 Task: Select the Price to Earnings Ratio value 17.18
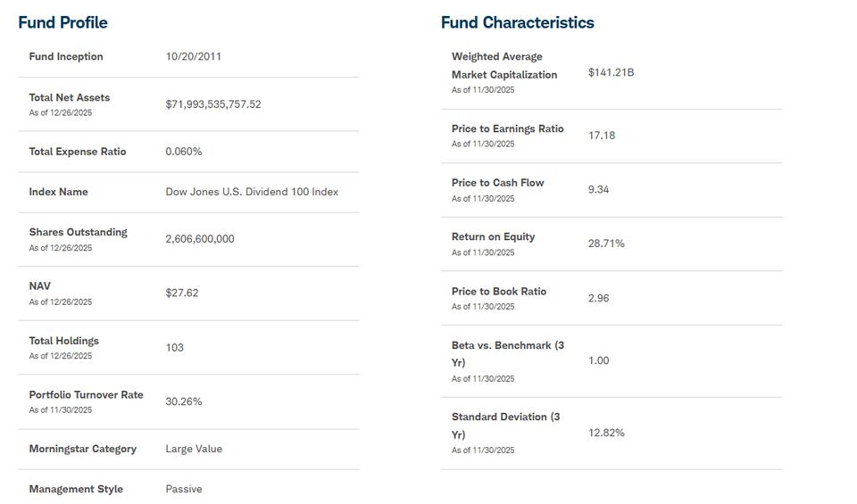click(601, 136)
